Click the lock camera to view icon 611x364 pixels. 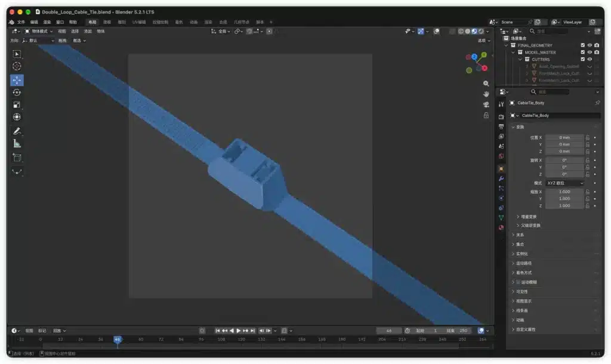486,115
